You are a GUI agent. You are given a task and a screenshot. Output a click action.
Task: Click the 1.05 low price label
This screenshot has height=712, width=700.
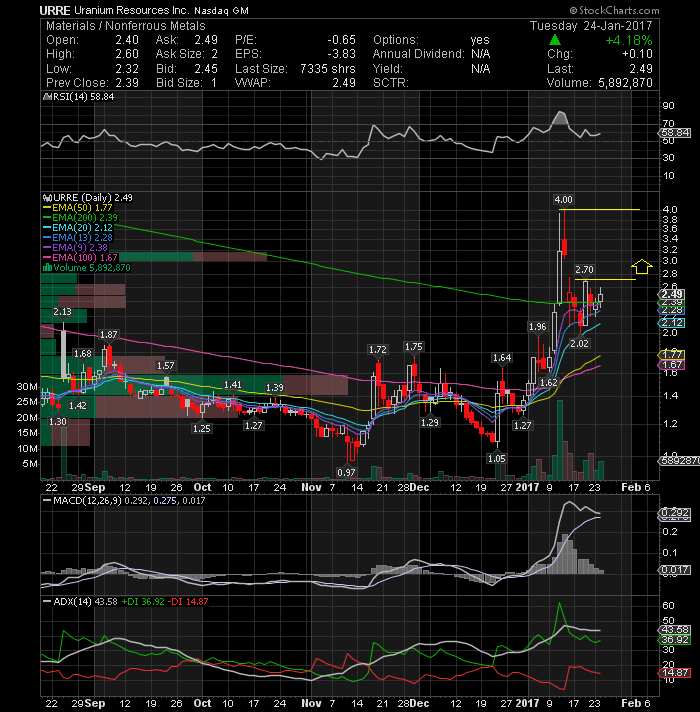tap(496, 458)
